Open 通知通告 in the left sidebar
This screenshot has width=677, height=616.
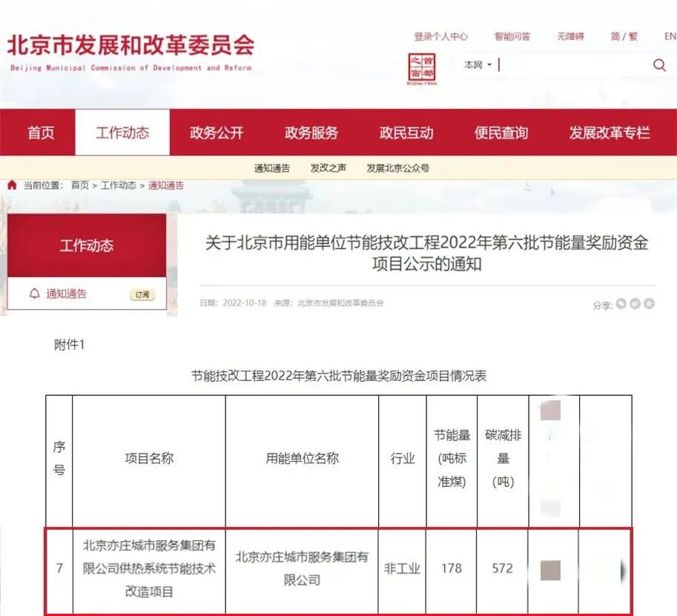[x=67, y=294]
